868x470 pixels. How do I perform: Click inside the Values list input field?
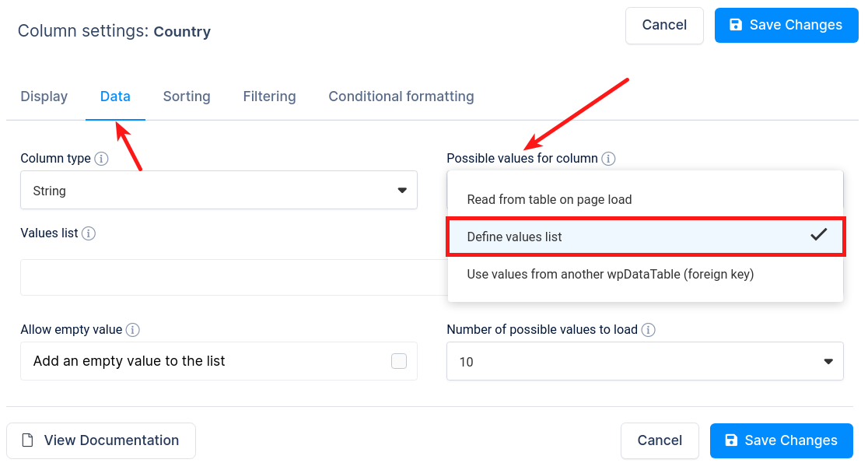click(x=219, y=277)
